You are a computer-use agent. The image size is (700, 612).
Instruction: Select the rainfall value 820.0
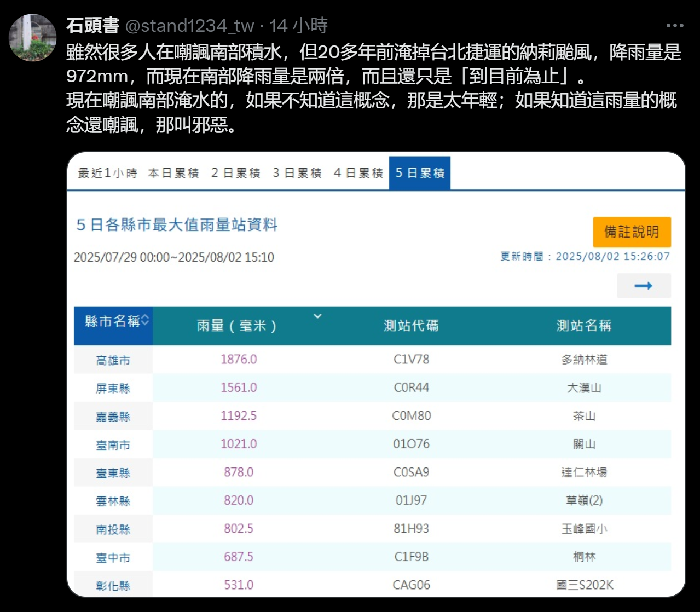[x=239, y=500]
